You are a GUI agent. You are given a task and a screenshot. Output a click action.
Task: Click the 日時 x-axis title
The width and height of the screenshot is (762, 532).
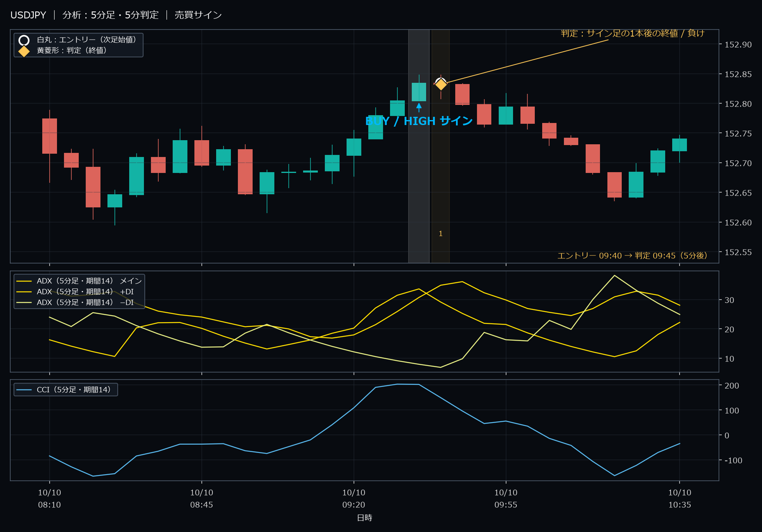(x=365, y=518)
